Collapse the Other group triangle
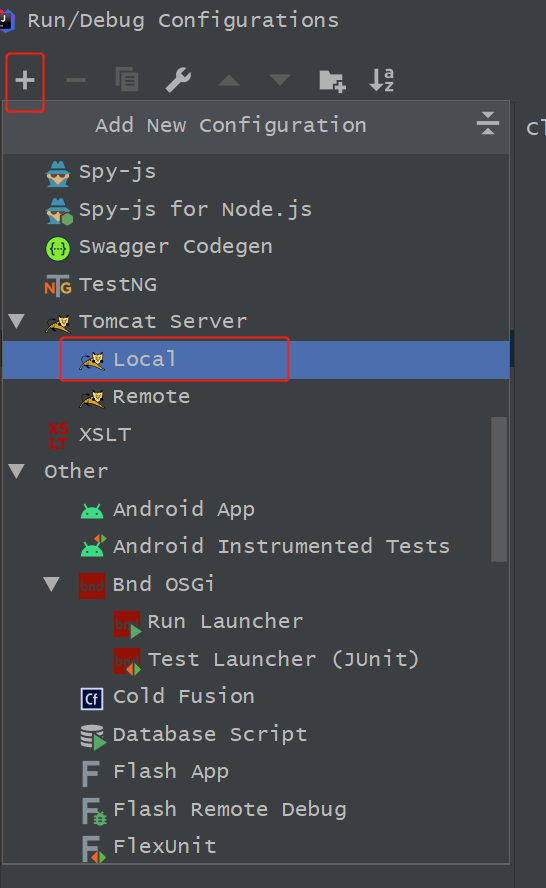This screenshot has height=888, width=546. (x=17, y=471)
